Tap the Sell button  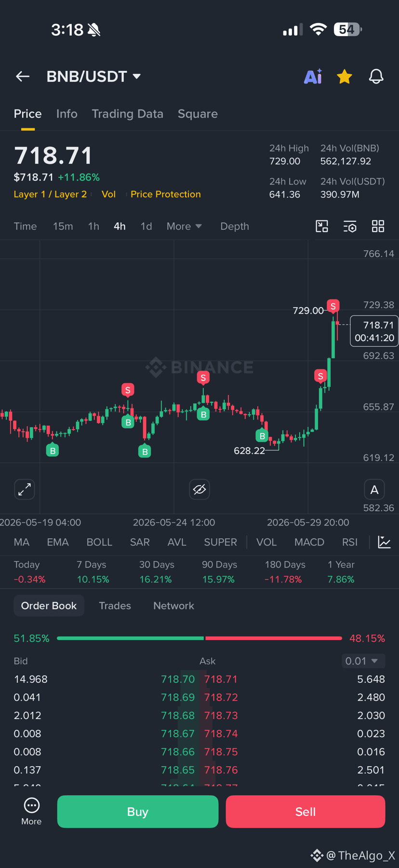(306, 812)
